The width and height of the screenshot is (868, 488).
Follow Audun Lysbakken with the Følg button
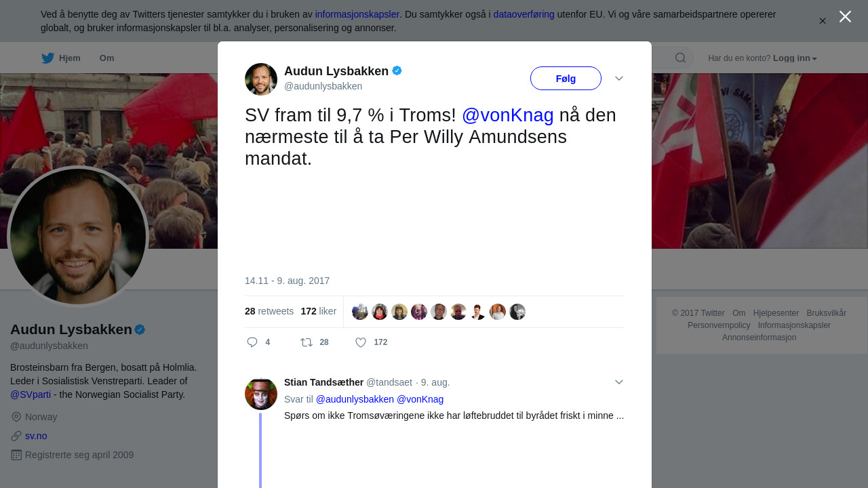pyautogui.click(x=566, y=79)
